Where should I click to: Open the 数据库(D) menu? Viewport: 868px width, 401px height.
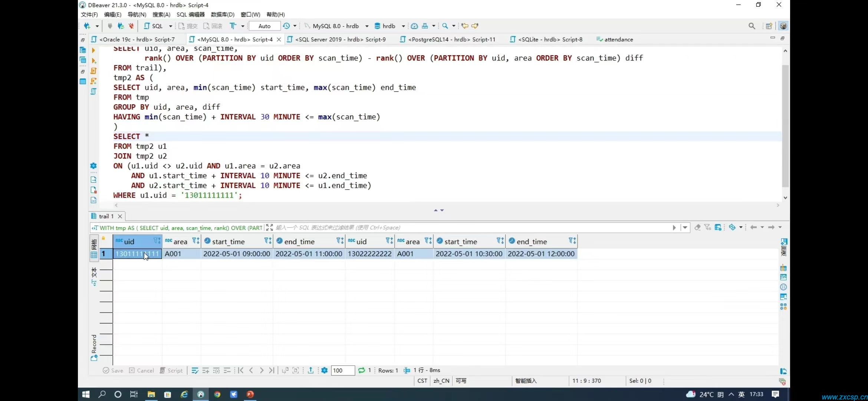tap(223, 14)
